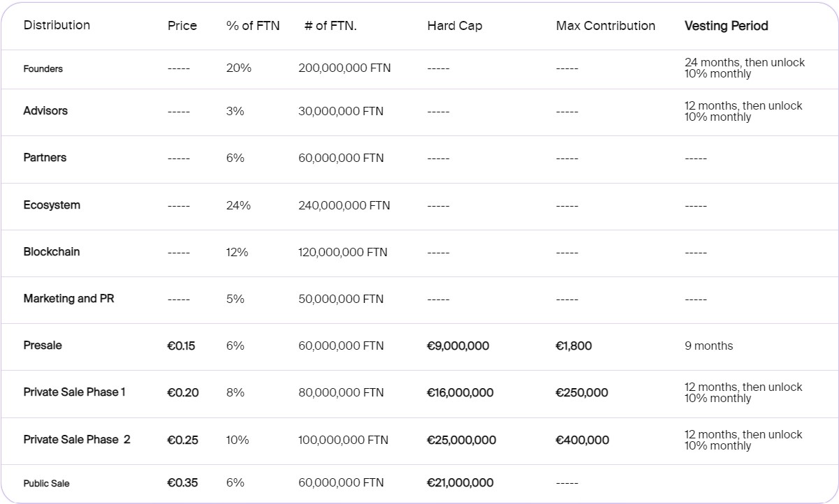Click the Marketing and PR label

(68, 299)
